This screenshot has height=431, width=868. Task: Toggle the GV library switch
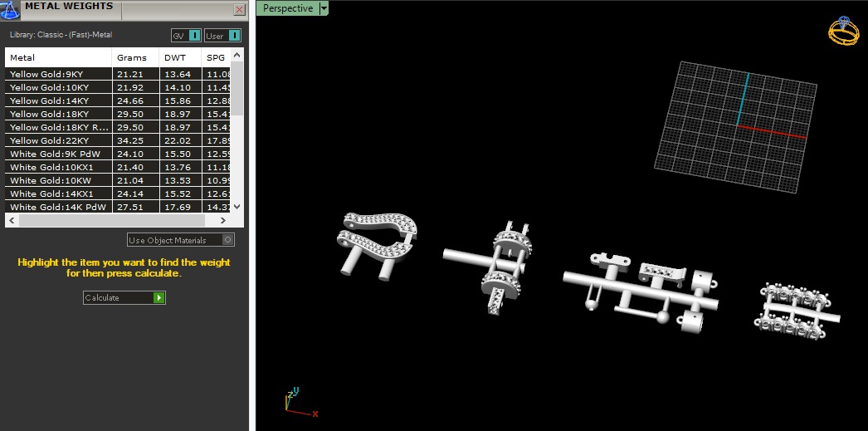click(x=186, y=36)
